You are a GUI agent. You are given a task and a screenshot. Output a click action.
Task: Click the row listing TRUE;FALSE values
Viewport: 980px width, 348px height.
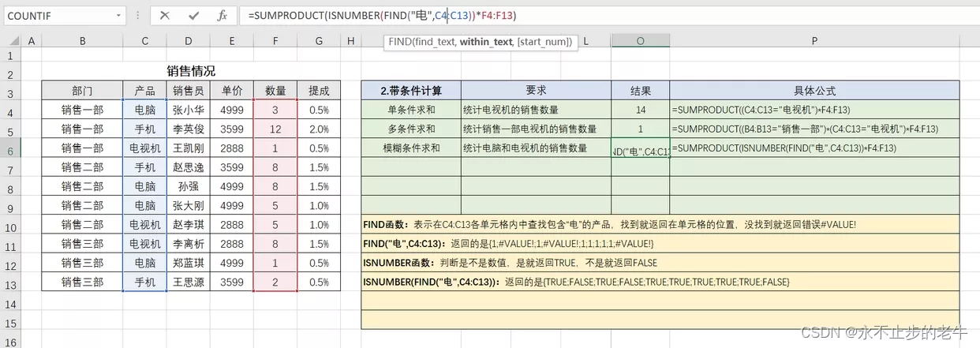(x=660, y=282)
